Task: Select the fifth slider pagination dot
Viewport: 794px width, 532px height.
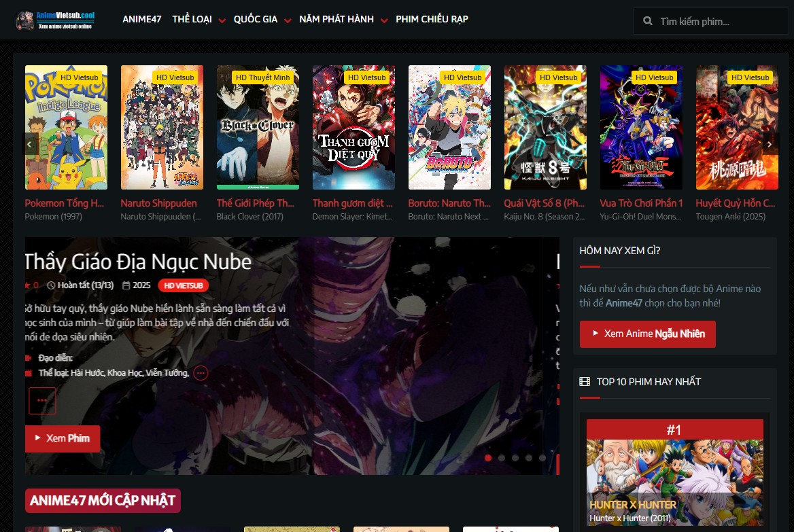Action: (542, 457)
